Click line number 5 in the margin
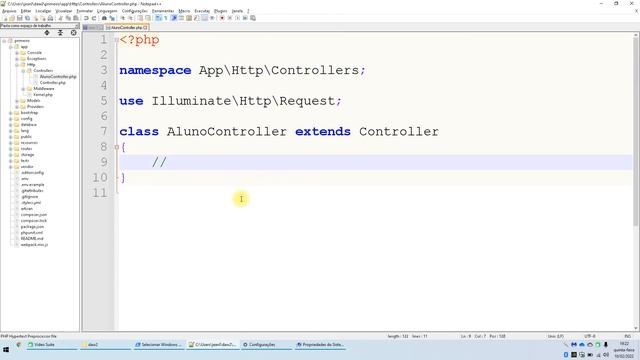 105,101
